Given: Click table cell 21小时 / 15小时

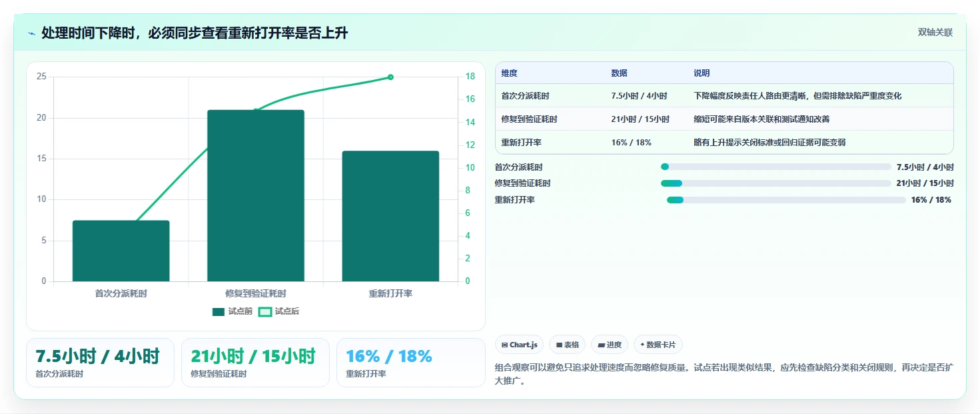Looking at the screenshot, I should 640,119.
